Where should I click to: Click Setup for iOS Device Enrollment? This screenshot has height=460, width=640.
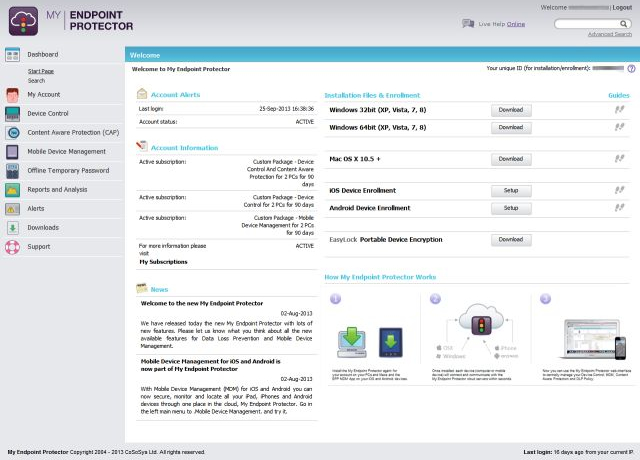click(511, 191)
